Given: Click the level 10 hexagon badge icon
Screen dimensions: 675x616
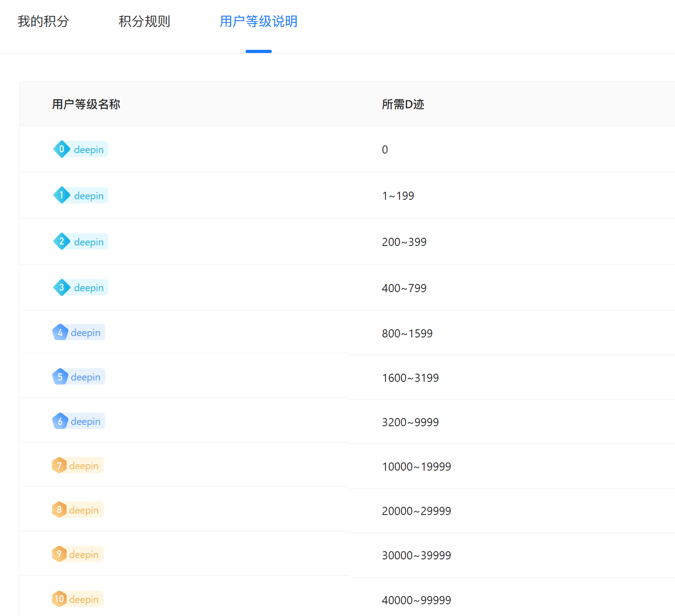Looking at the screenshot, I should (59, 599).
